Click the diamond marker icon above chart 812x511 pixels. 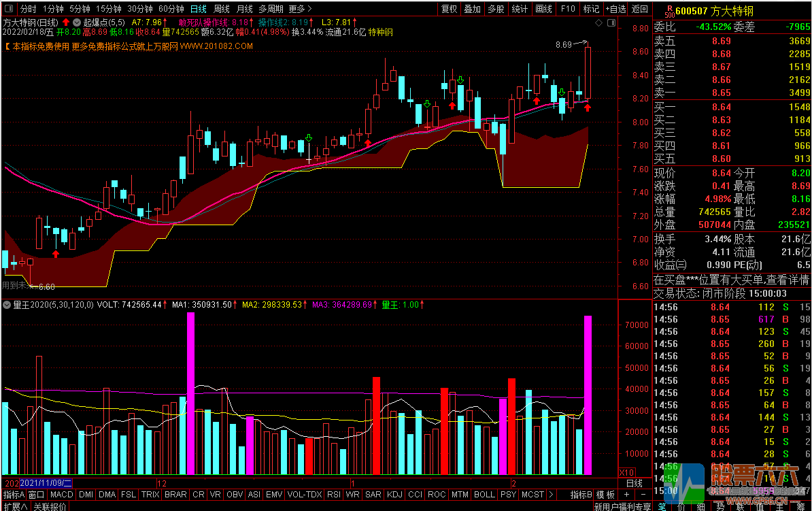click(599, 23)
